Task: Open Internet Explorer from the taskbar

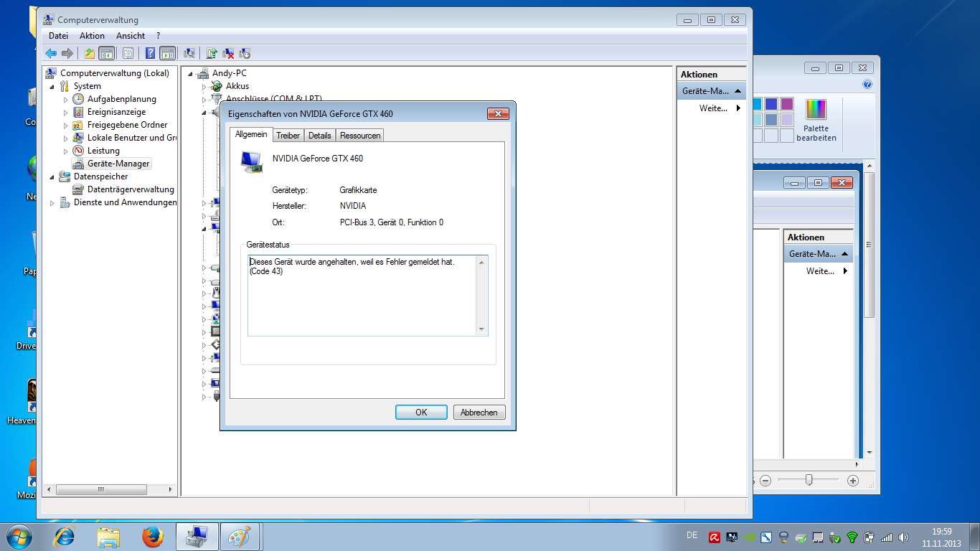Action: point(65,537)
